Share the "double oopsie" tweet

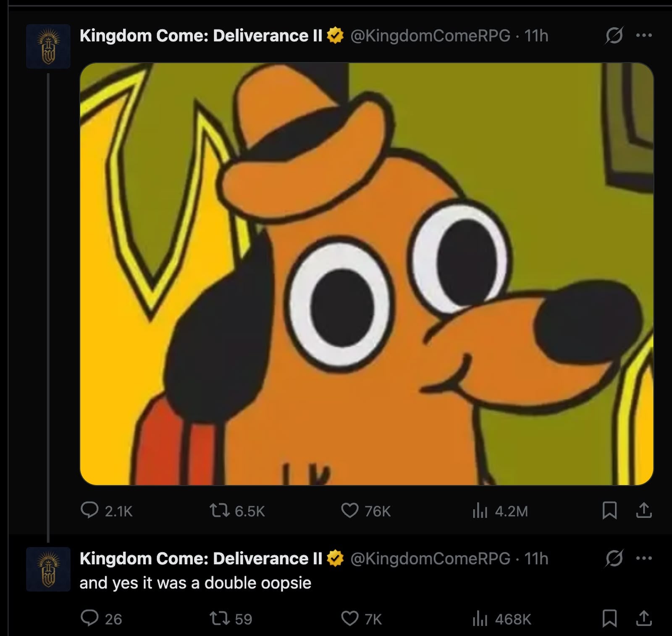pyautogui.click(x=644, y=618)
